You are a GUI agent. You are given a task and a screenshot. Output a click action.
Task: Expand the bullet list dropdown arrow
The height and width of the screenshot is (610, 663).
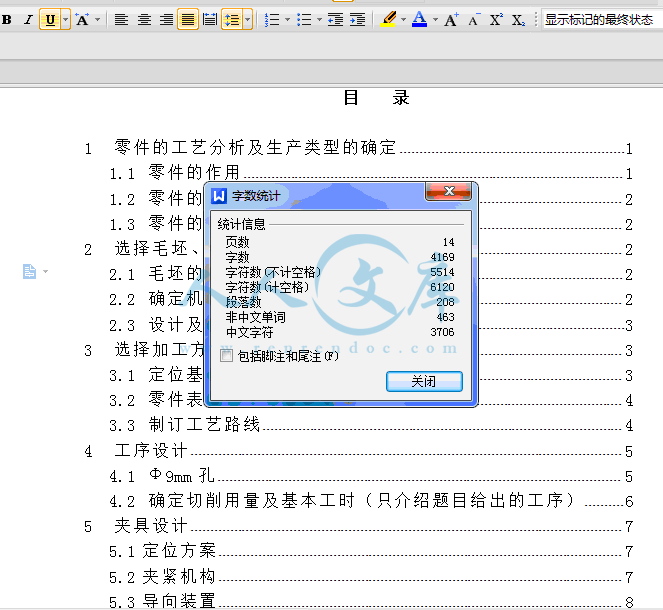pos(319,19)
